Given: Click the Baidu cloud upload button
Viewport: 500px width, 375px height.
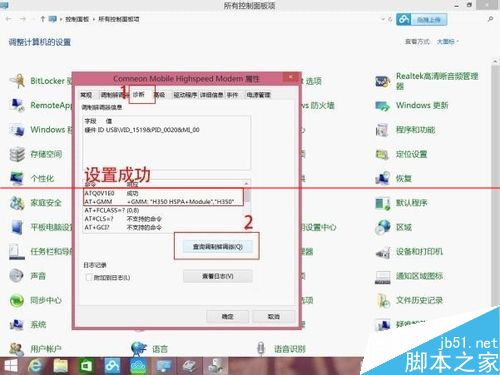Looking at the screenshot, I should click(x=422, y=20).
